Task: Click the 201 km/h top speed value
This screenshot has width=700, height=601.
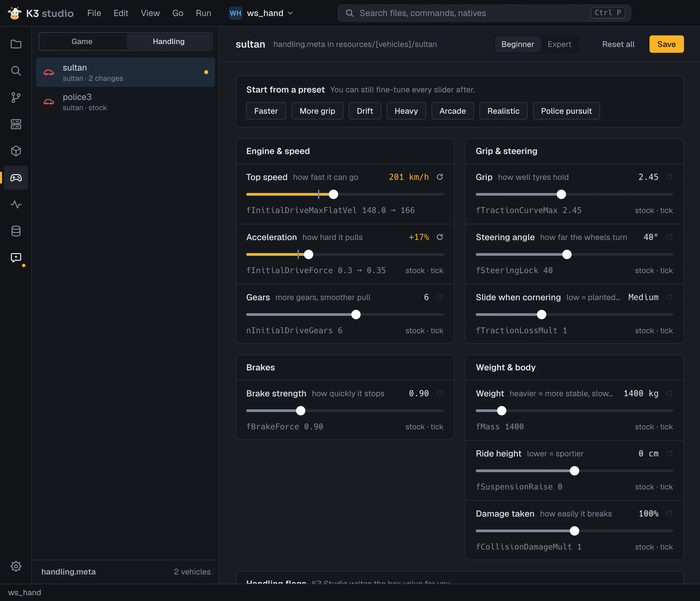Action: pos(408,177)
